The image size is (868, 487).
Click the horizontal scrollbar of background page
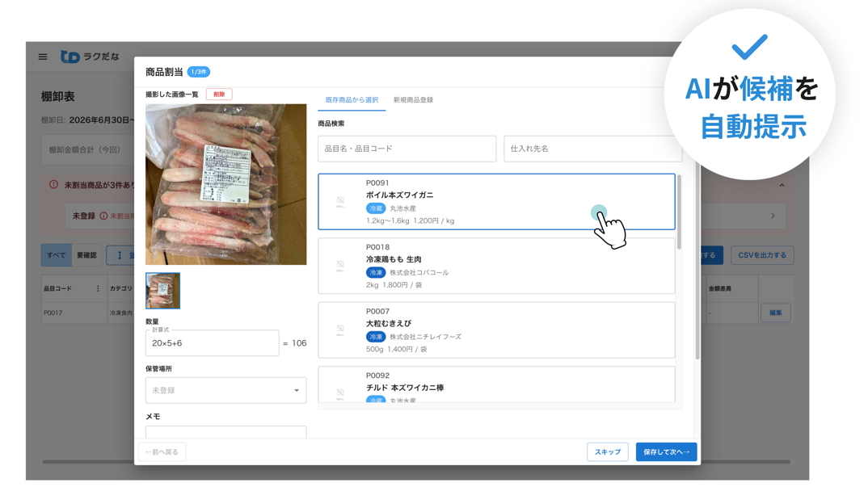416,461
